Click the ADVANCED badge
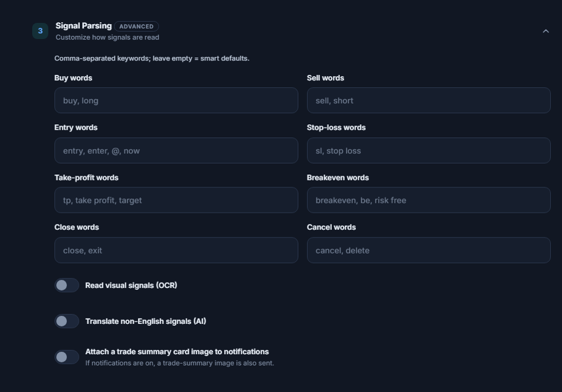The image size is (562, 392). click(136, 27)
